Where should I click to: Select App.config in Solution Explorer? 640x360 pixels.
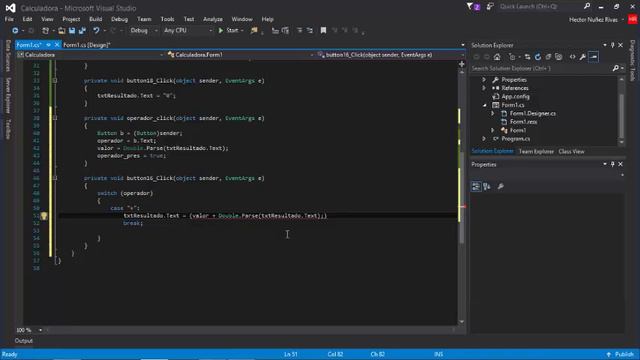(515, 97)
